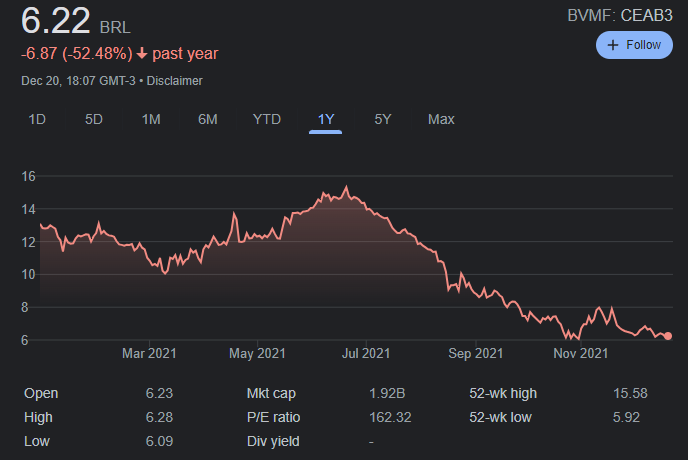
Task: Click the BVMF: CEAB3 ticker label
Action: 620,15
